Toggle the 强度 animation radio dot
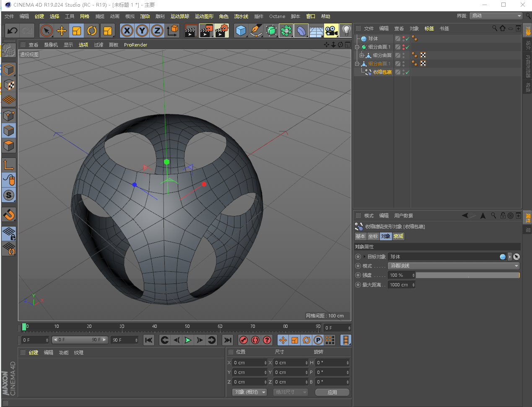This screenshot has width=532, height=407. (358, 275)
